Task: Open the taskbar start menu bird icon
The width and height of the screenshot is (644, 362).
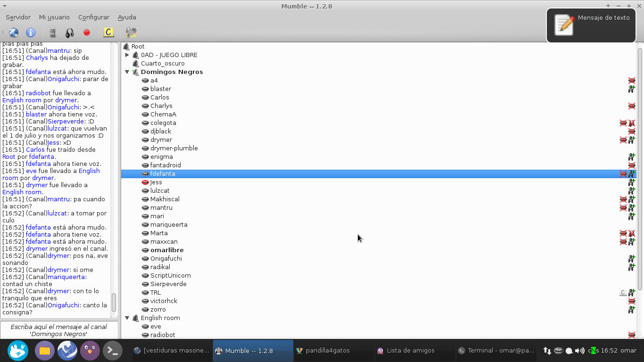Action: coord(18,351)
